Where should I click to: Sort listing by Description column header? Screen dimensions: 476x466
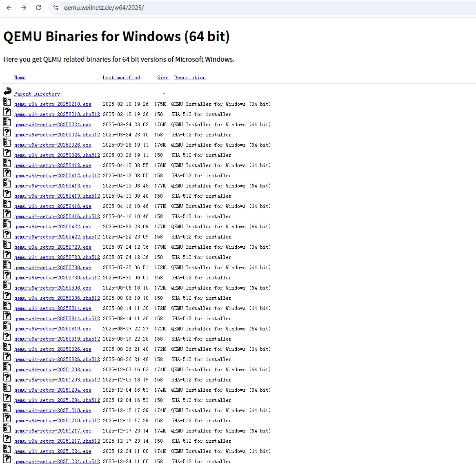[190, 78]
